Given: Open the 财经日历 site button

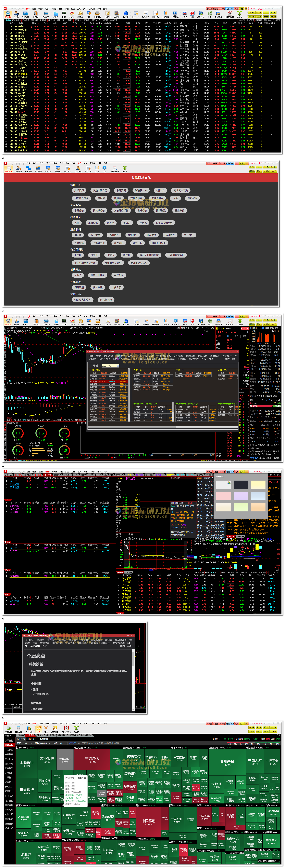Looking at the screenshot, I should tap(79, 190).
